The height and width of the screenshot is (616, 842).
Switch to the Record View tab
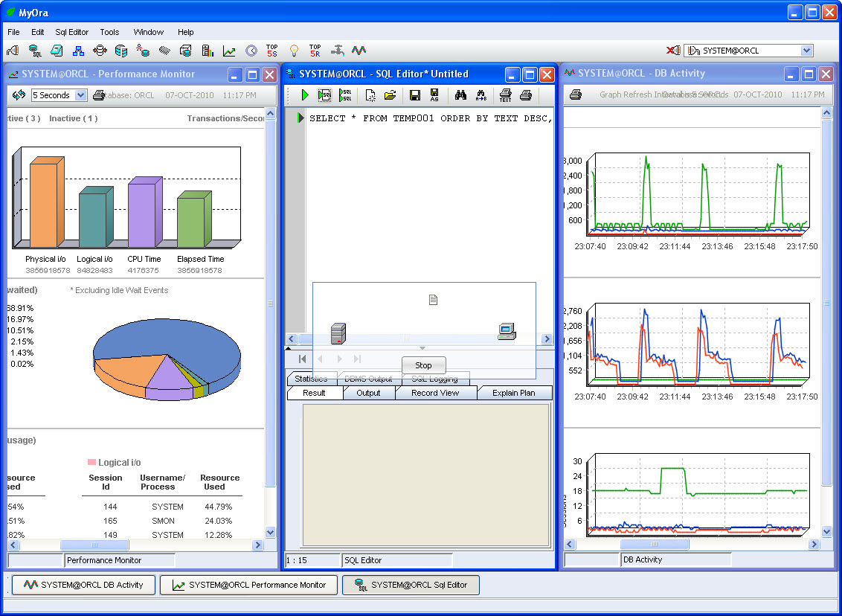click(x=435, y=393)
